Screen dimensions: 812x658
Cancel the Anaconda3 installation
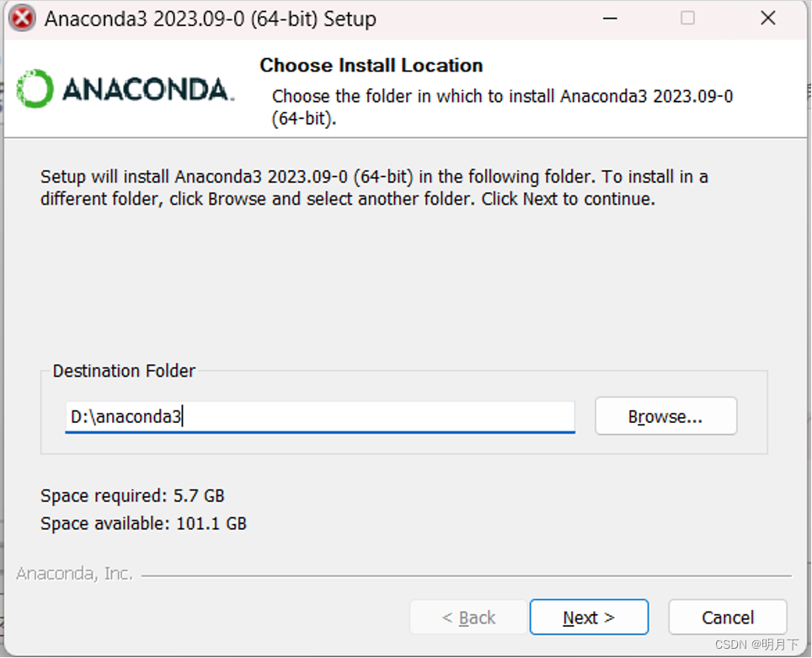click(x=727, y=617)
